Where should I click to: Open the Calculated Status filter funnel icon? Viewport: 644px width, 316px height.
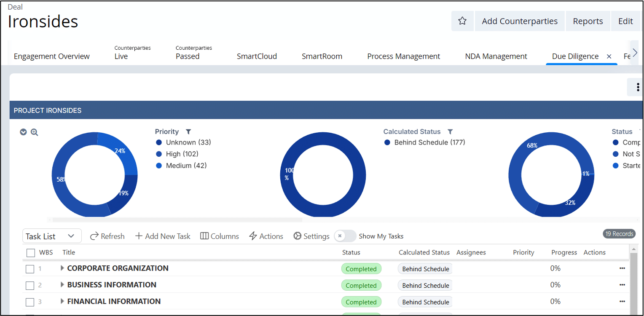click(450, 132)
